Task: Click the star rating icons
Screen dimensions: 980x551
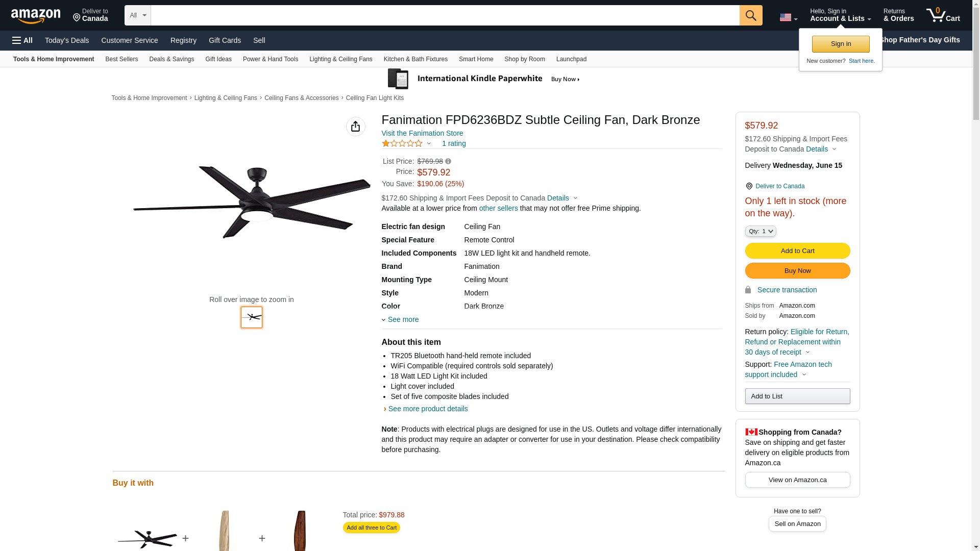Action: click(402, 143)
